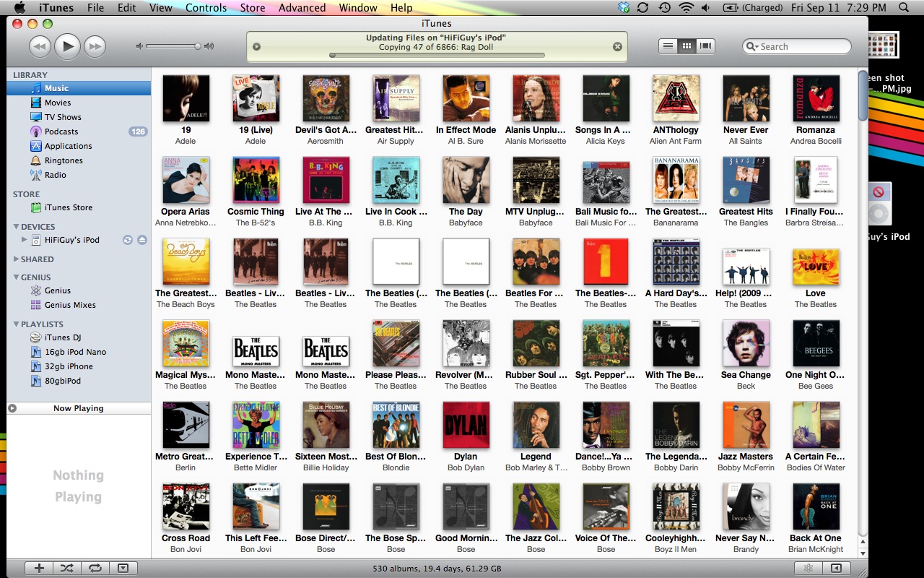Screen dimensions: 924x578
Task: Collapse the Devices section
Action: click(x=16, y=227)
